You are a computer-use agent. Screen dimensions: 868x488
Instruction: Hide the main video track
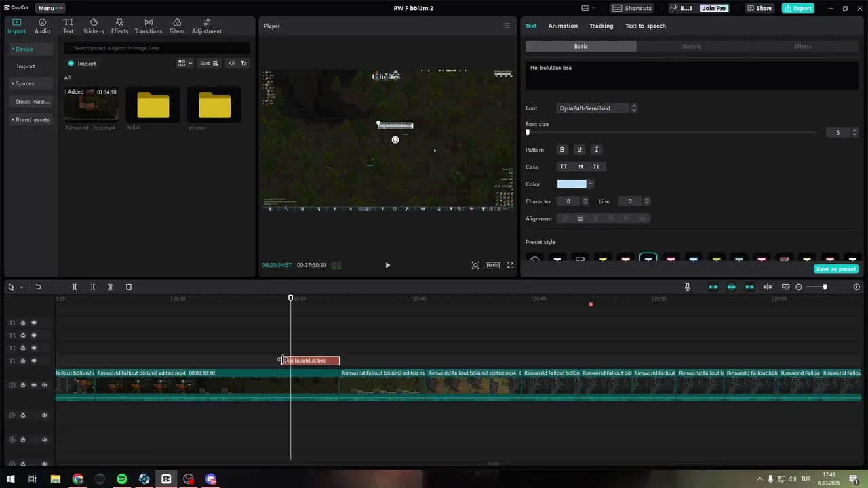click(x=34, y=385)
